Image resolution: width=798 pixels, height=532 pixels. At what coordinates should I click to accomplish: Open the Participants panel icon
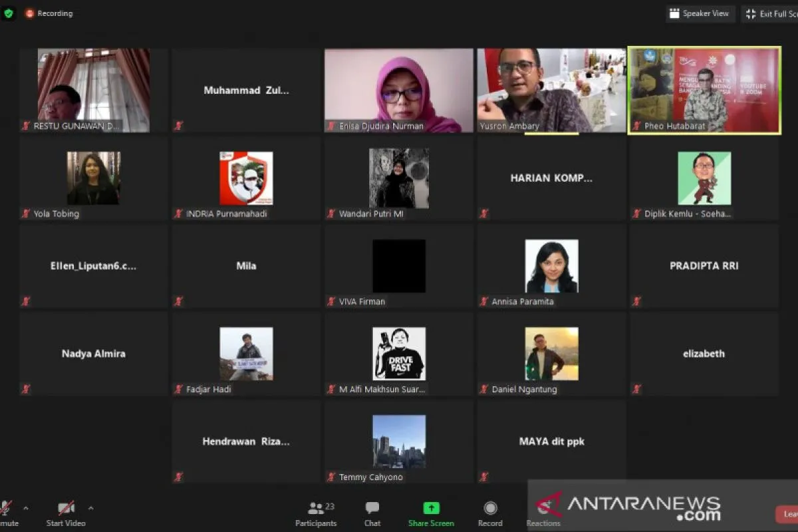pyautogui.click(x=316, y=509)
